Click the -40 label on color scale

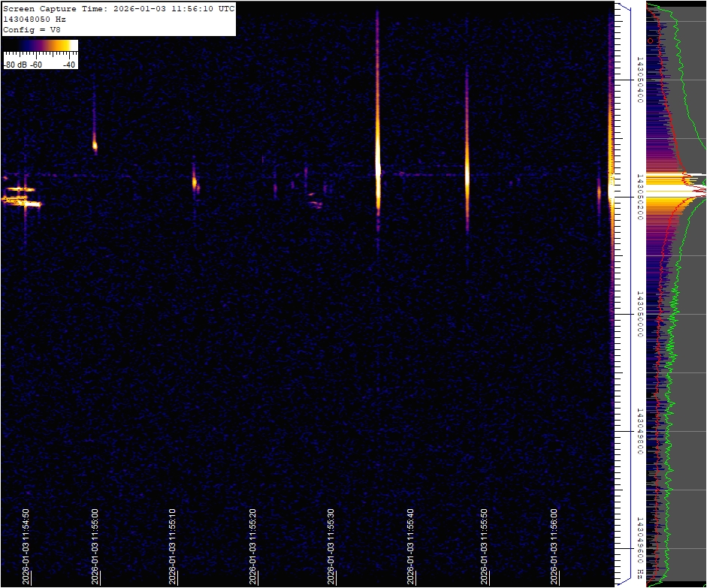point(68,65)
